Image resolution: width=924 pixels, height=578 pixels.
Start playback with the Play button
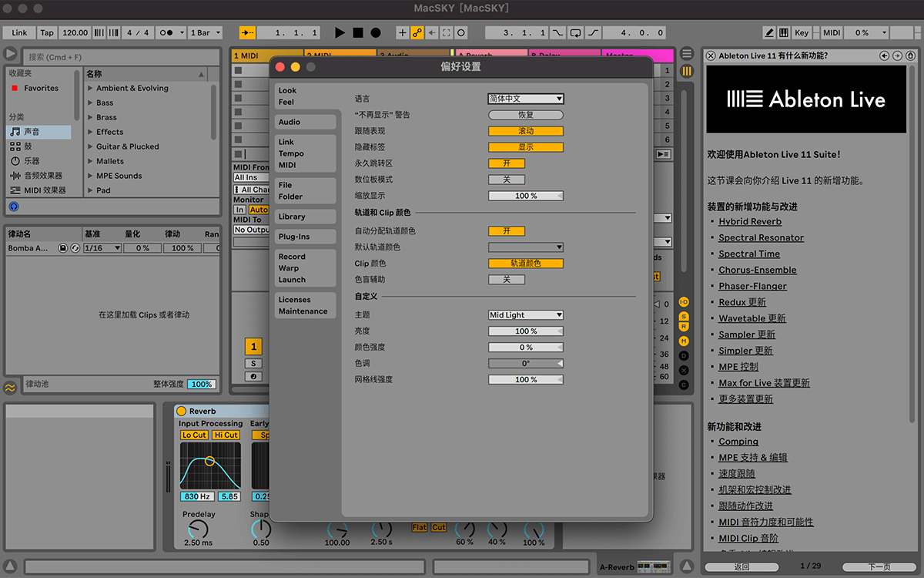point(340,33)
